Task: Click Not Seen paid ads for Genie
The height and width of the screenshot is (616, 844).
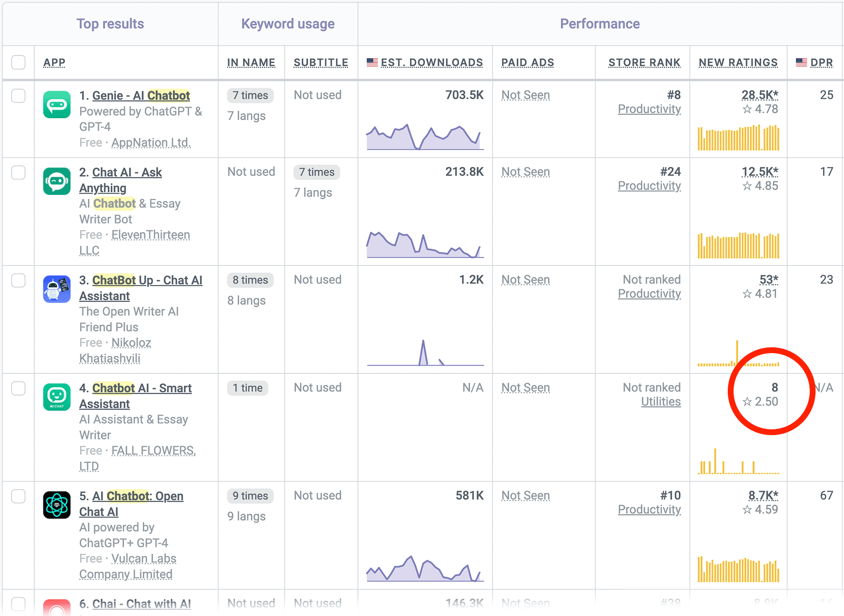Action: point(526,96)
